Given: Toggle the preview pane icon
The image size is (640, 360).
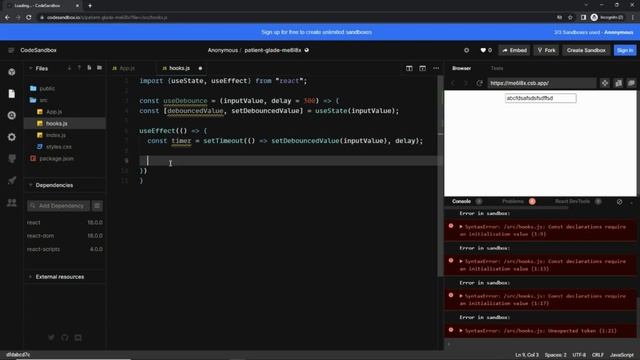Looking at the screenshot, I should click(x=422, y=68).
